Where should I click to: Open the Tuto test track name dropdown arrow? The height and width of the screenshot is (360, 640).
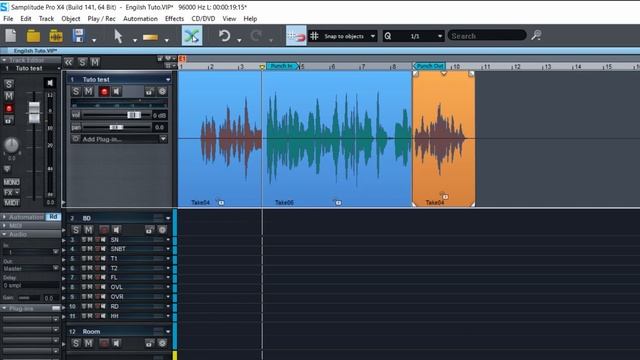tap(168, 80)
